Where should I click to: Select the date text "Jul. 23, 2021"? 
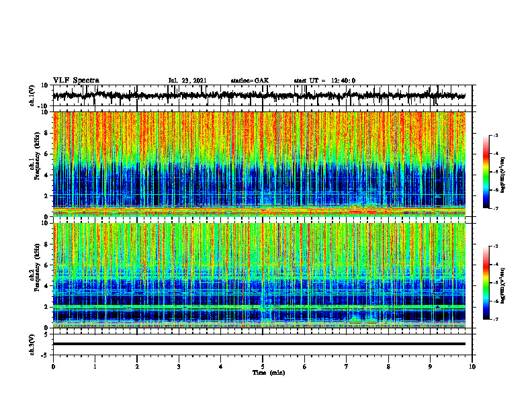point(187,81)
